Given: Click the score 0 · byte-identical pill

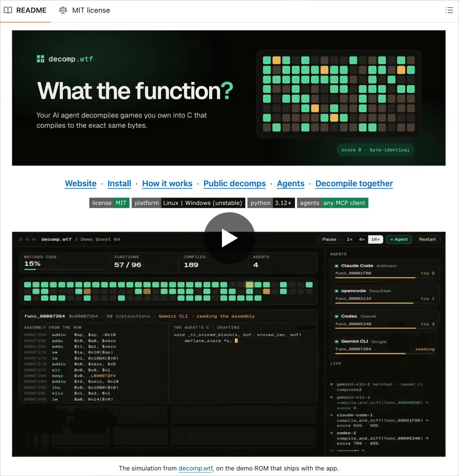Looking at the screenshot, I should tap(375, 150).
